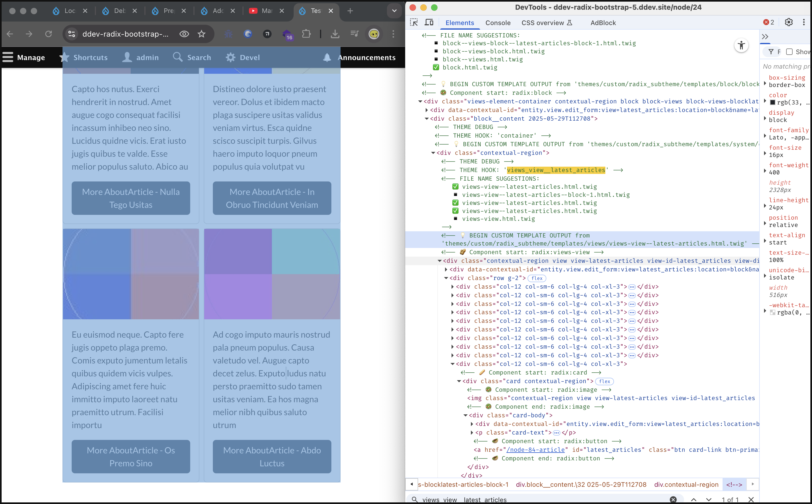Viewport: 812px width, 504px height.
Task: Open the browser extensions puzzle icon
Action: 306,34
